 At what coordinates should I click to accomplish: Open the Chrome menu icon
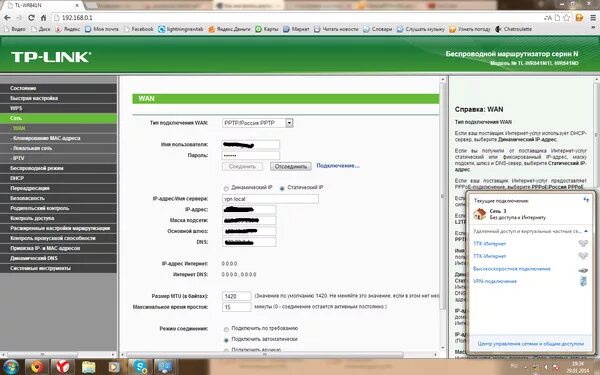coord(592,18)
